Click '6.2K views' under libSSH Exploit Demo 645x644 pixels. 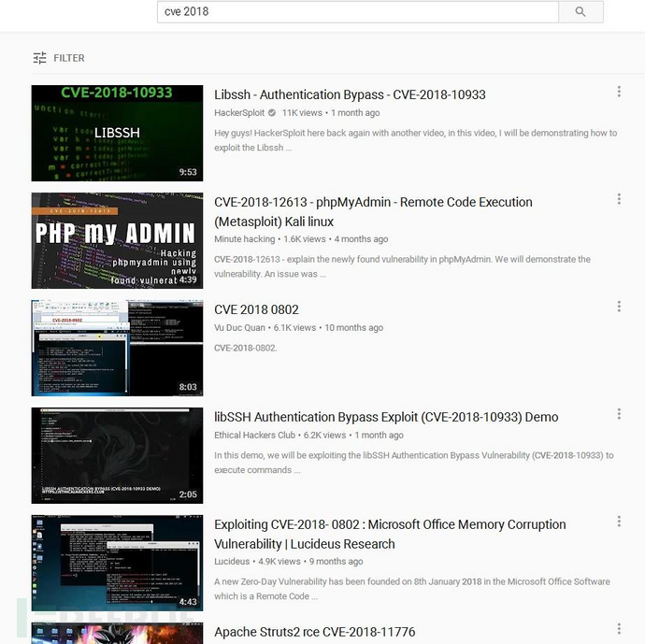click(324, 435)
